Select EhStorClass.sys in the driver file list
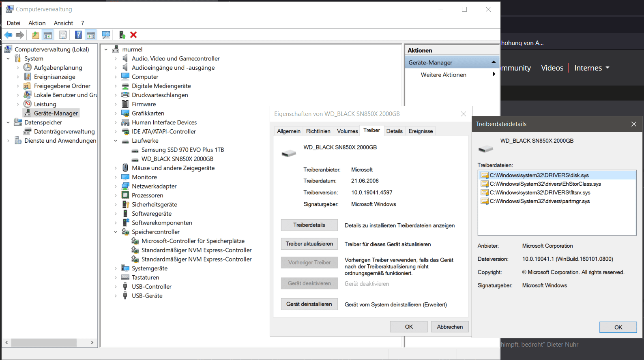644x360 pixels. [545, 184]
